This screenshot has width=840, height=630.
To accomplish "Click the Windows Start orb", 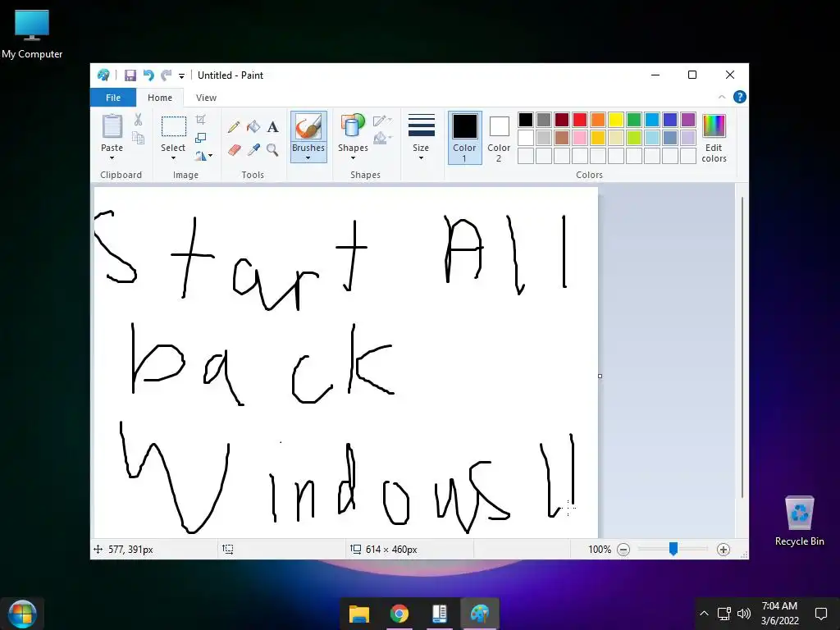I will tap(22, 614).
